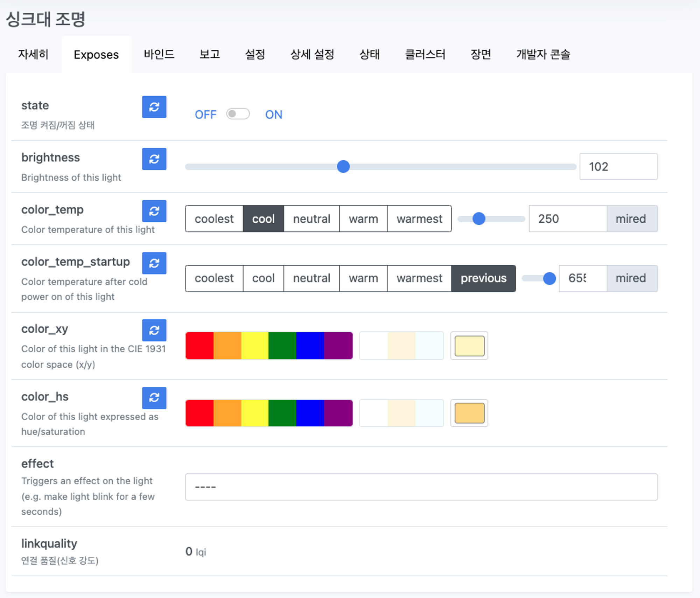Choose 'neutral' for color_temp_startup

point(311,278)
